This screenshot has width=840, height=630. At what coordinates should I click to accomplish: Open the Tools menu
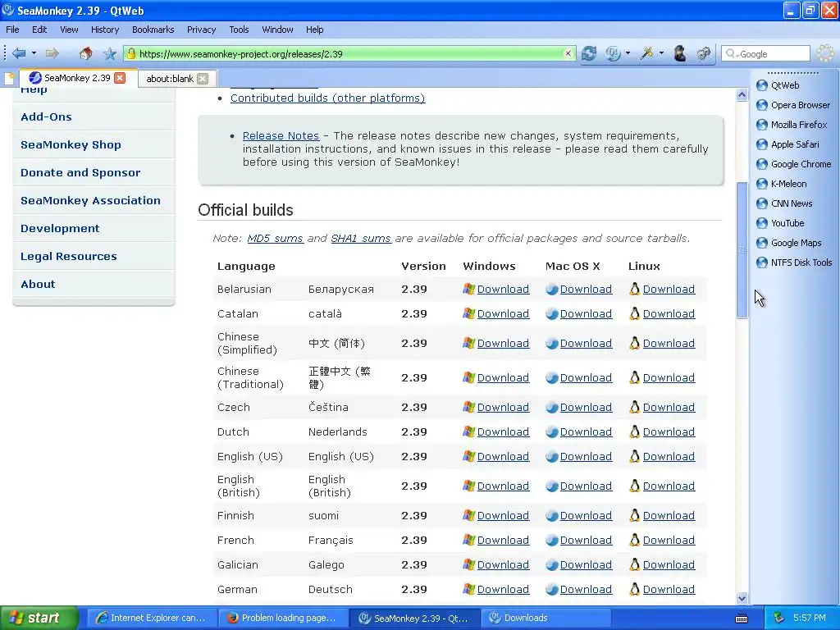click(239, 30)
